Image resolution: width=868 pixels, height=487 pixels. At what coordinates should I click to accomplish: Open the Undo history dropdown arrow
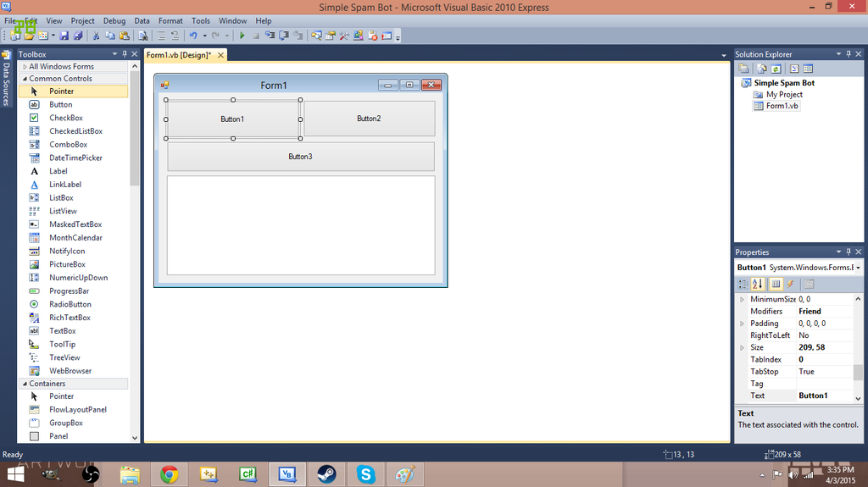click(204, 36)
